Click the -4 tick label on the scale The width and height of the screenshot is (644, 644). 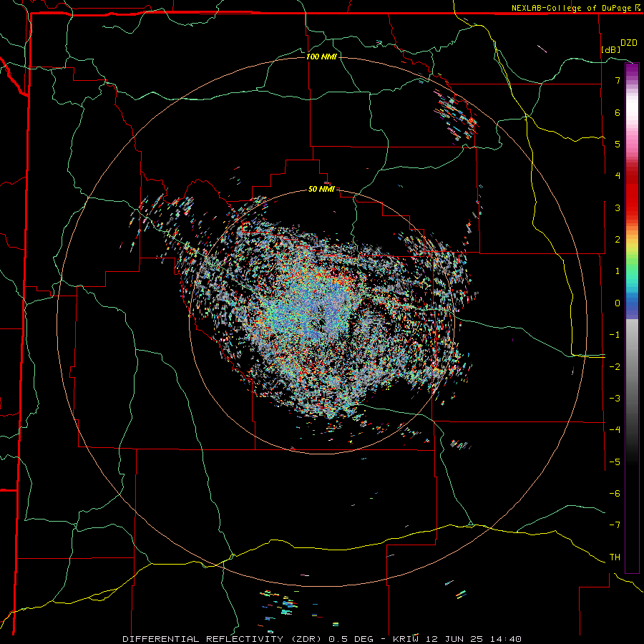(615, 430)
